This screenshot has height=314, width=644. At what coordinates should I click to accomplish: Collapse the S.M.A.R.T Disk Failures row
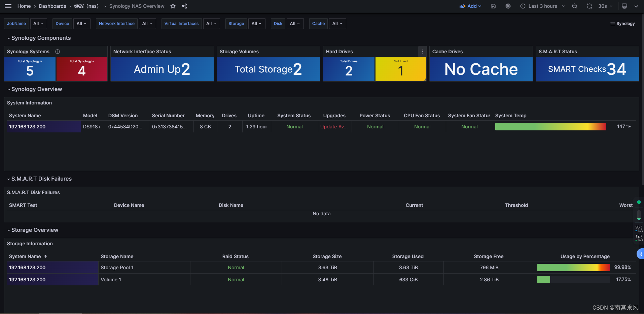(39, 179)
